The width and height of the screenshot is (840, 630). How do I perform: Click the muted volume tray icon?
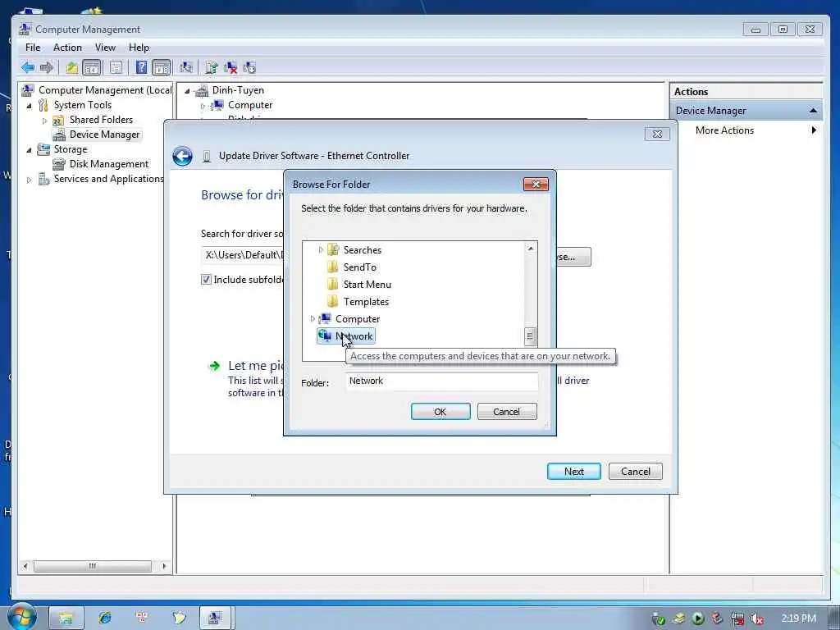coord(757,619)
